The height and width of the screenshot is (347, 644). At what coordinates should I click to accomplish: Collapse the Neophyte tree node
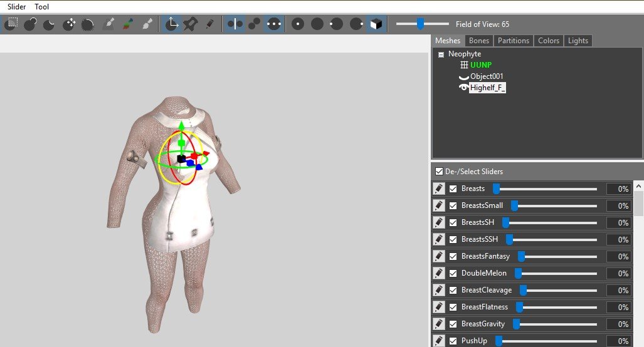pyautogui.click(x=441, y=54)
